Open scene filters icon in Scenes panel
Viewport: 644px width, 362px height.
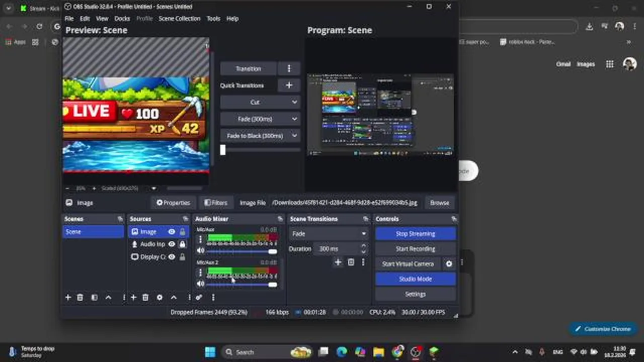[94, 298]
